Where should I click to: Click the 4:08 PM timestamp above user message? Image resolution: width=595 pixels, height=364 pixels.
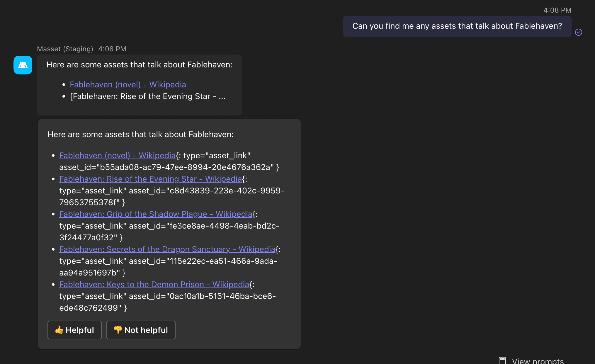557,10
